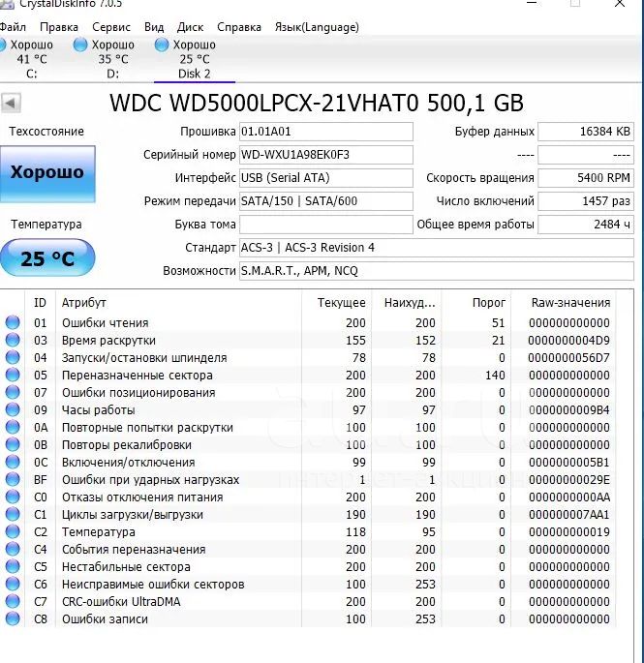
Task: Click the Буфер данных value 16384 KB
Action: pyautogui.click(x=586, y=132)
